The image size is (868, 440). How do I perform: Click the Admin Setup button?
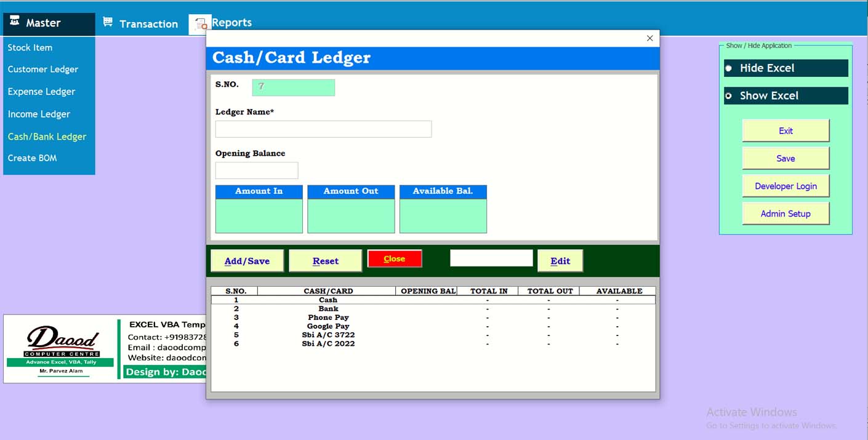[786, 214]
